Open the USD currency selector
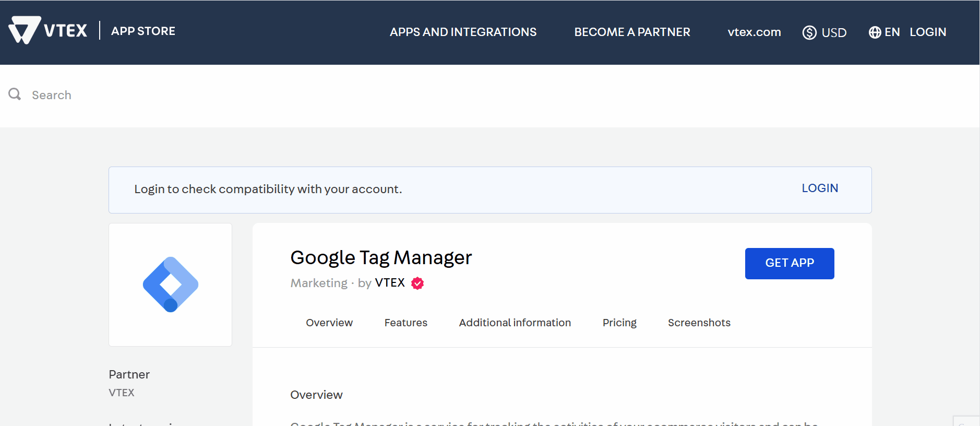 (824, 32)
